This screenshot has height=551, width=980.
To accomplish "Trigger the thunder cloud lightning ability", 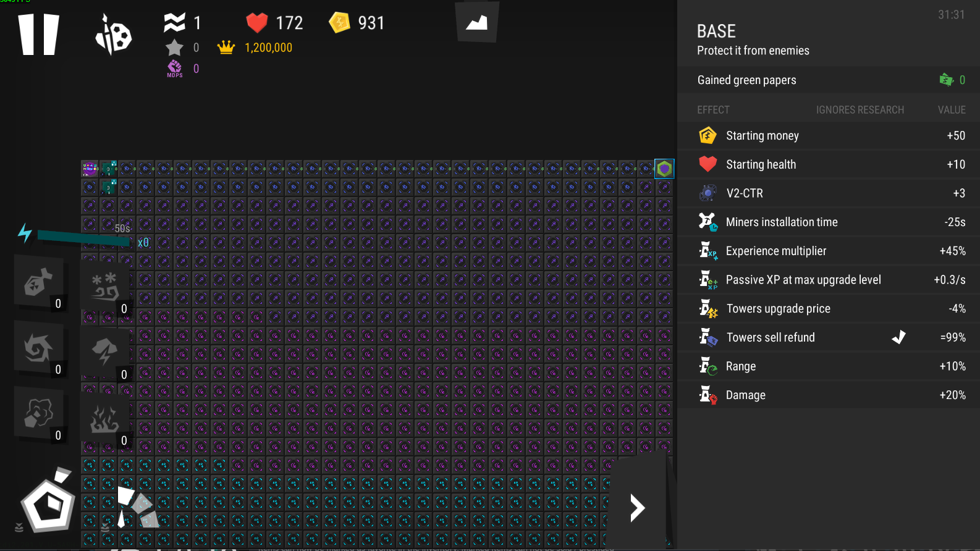I will pyautogui.click(x=104, y=353).
